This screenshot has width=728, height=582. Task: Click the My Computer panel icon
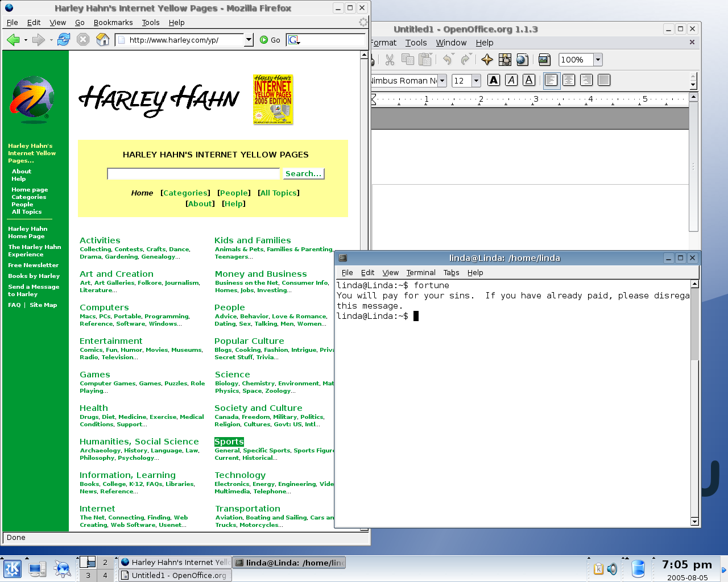click(38, 568)
